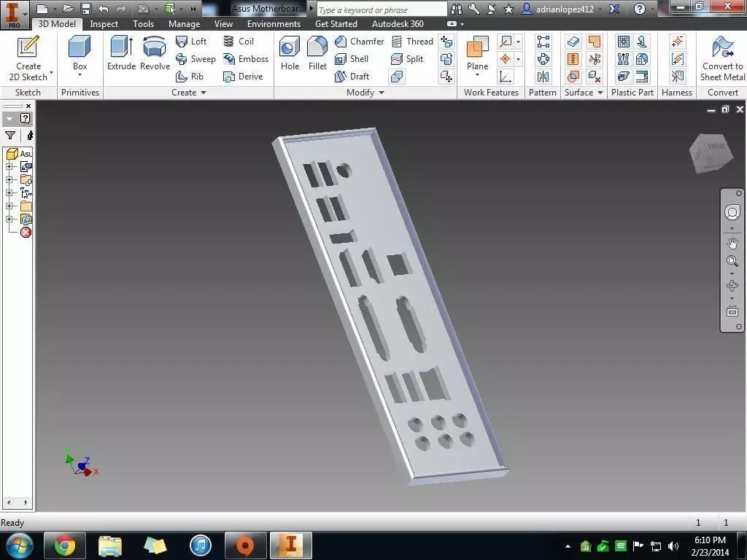Expand the first browser tree node

9,167
